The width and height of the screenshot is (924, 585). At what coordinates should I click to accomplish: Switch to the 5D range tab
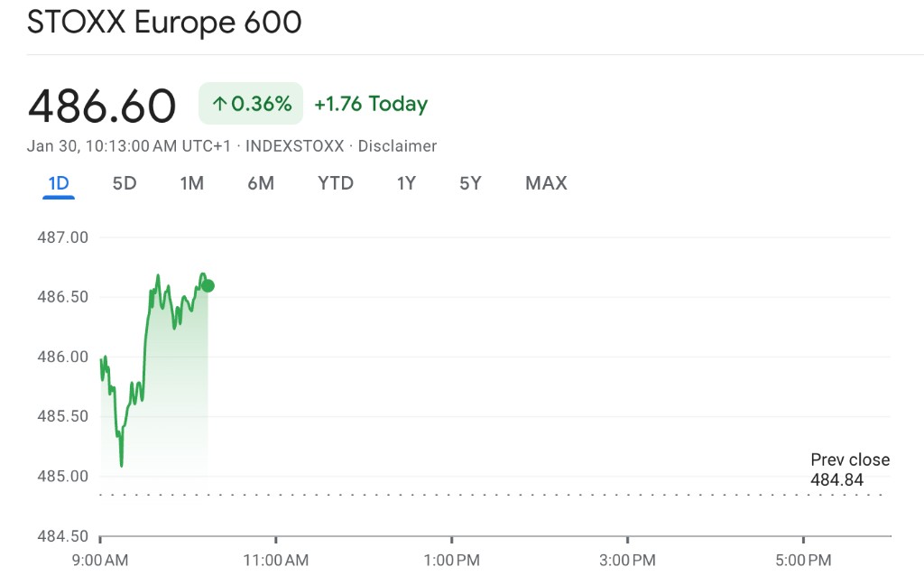(x=125, y=183)
